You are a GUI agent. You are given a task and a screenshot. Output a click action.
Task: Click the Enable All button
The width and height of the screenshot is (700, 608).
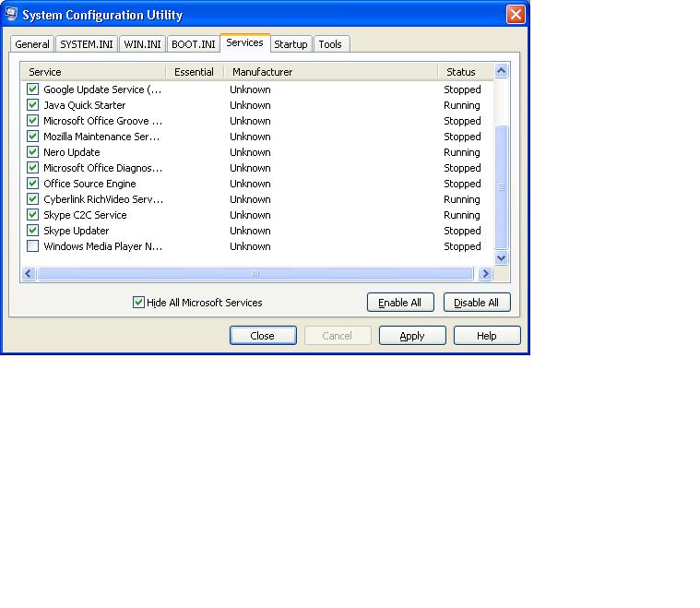point(400,303)
